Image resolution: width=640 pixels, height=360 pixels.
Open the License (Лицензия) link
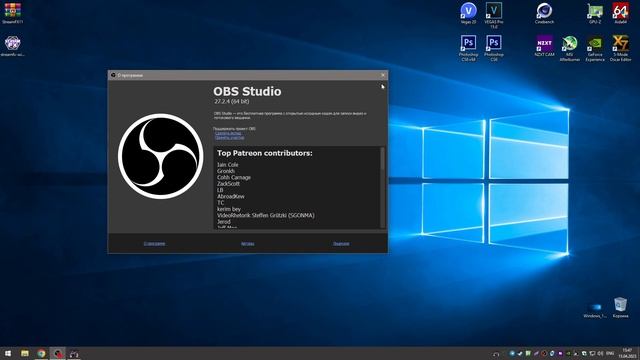point(341,244)
